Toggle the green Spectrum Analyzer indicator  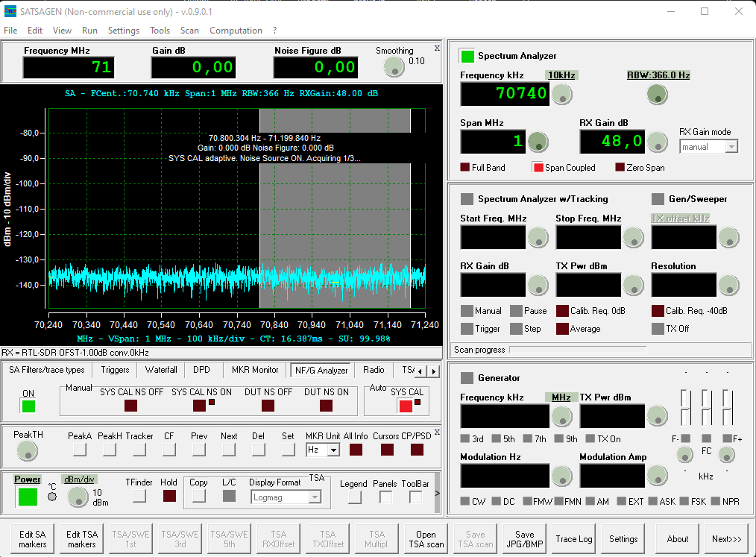467,56
